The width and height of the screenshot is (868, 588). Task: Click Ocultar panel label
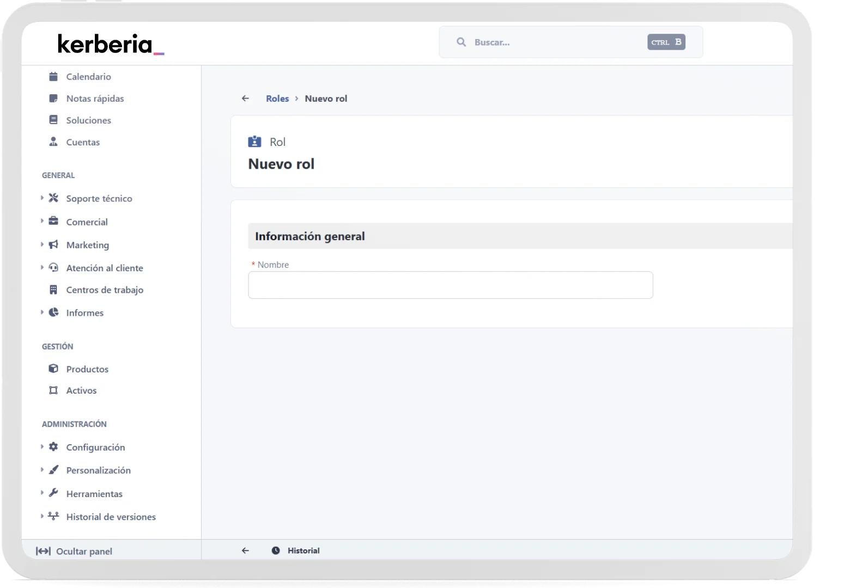pyautogui.click(x=84, y=551)
